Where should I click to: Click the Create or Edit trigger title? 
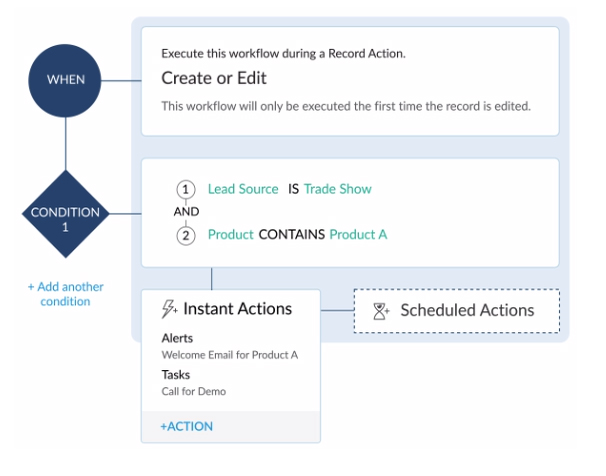(214, 78)
